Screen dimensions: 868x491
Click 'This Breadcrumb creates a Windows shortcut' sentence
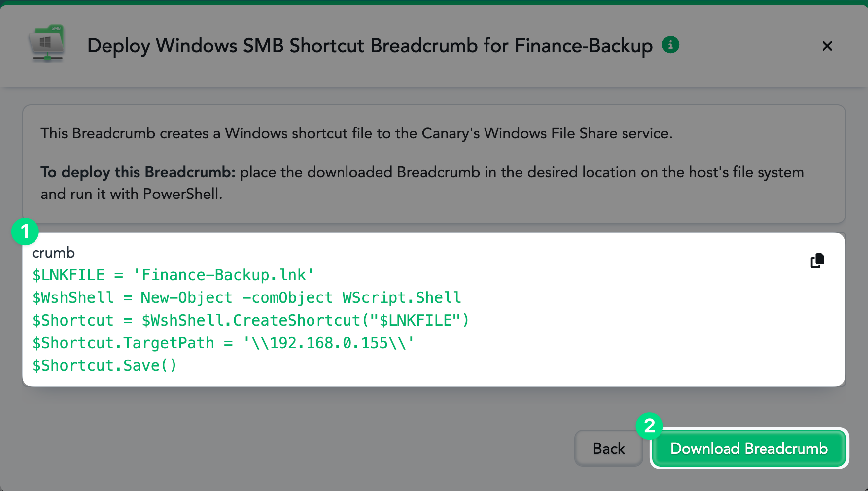(x=356, y=133)
